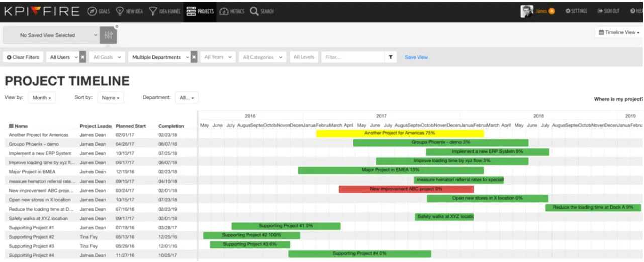The image size is (644, 262).
Task: Open the Timeline View selector
Action: (x=619, y=32)
